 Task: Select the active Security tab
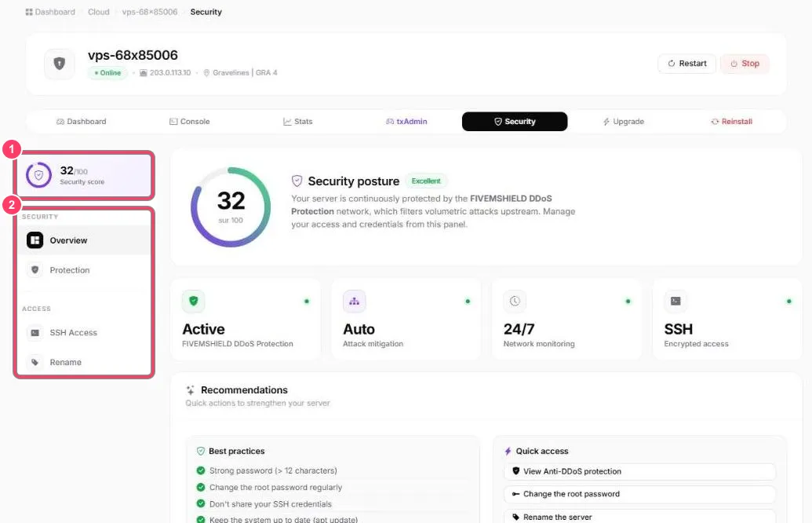515,122
